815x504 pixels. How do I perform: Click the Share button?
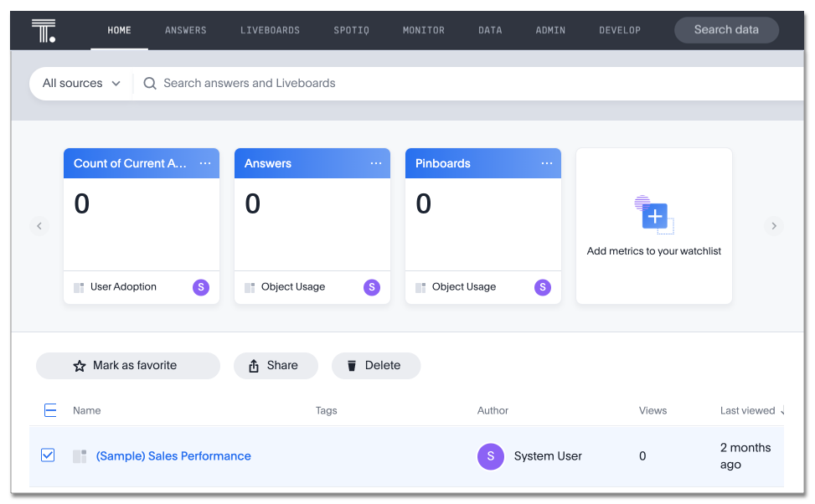[275, 366]
